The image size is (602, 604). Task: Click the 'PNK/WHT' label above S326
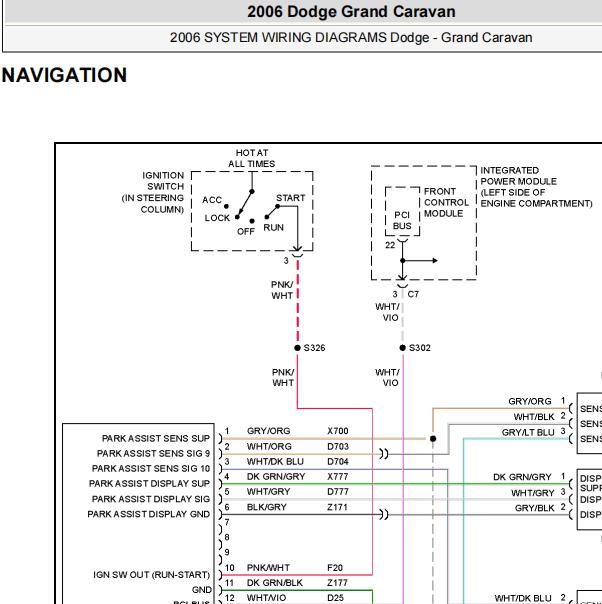(x=282, y=290)
